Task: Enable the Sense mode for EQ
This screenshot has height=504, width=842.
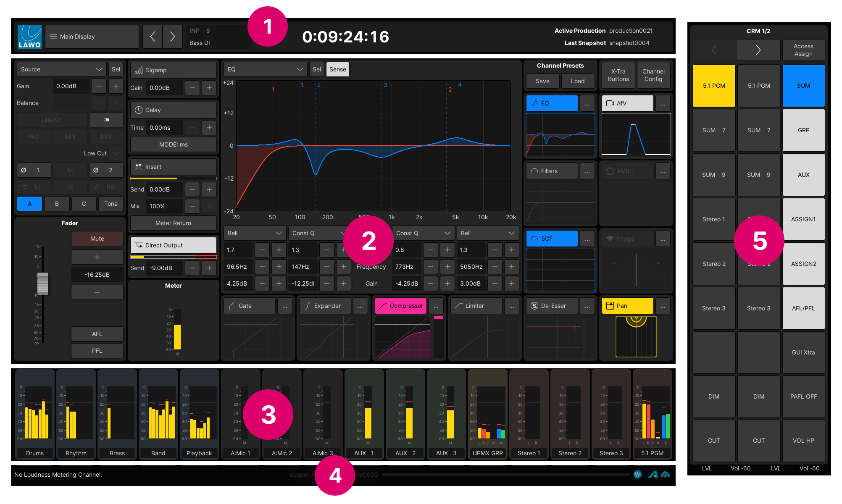Action: [x=337, y=69]
